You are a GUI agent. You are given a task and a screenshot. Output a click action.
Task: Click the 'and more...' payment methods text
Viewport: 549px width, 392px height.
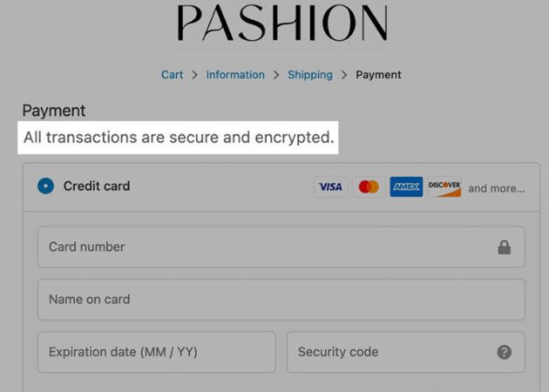tap(497, 188)
